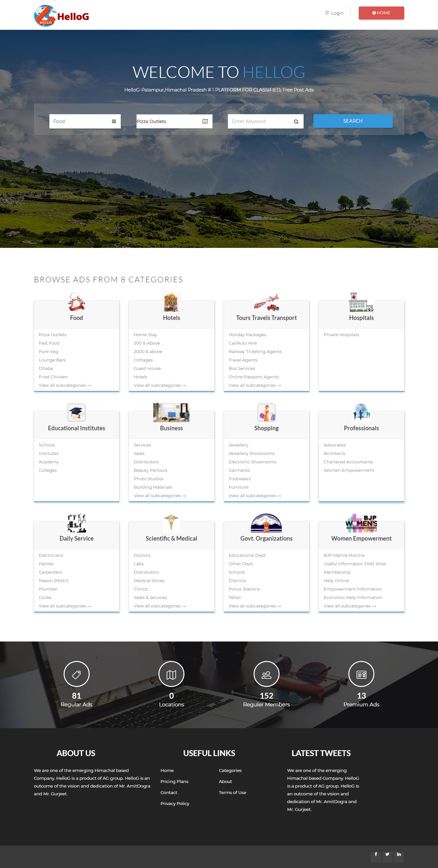This screenshot has width=438, height=868.
Task: Click the Login link in header
Action: point(334,13)
